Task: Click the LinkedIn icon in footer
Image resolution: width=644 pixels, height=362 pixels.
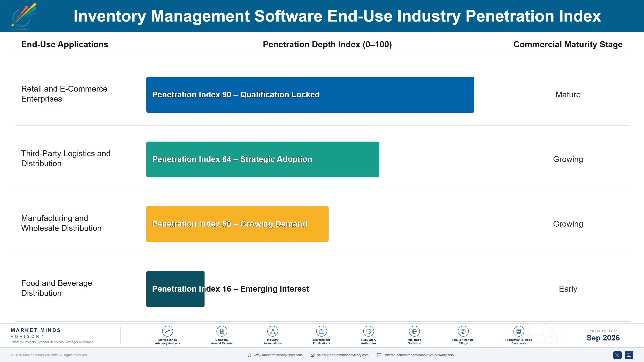Action: point(379,355)
